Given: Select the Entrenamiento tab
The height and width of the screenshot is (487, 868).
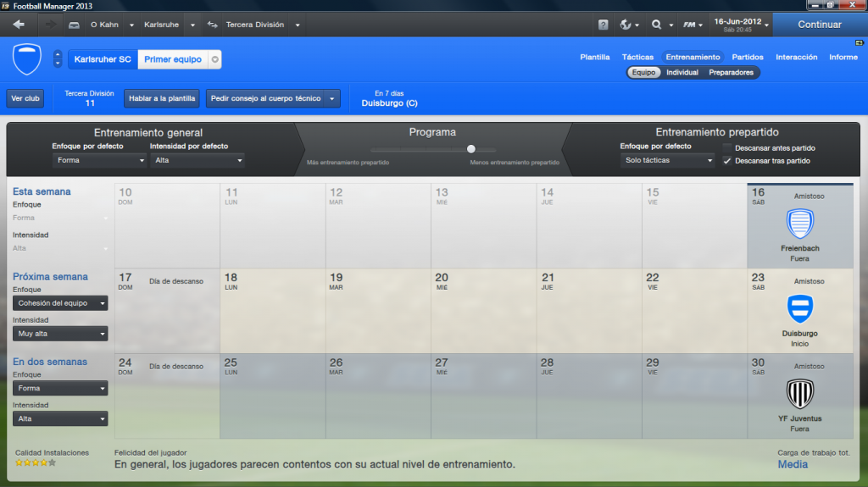Looking at the screenshot, I should pyautogui.click(x=693, y=57).
